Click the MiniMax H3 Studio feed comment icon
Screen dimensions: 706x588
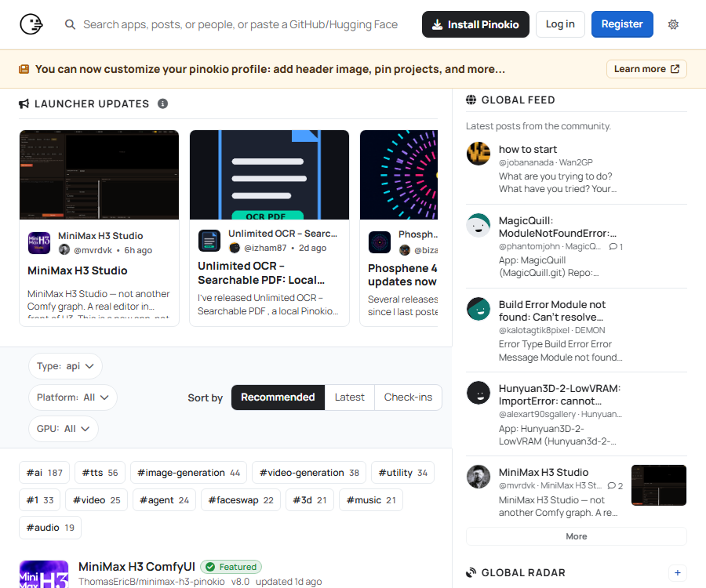[611, 485]
